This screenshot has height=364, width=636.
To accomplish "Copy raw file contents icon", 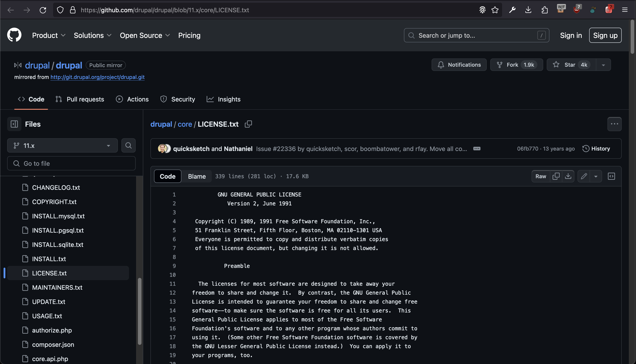I will [x=556, y=176].
